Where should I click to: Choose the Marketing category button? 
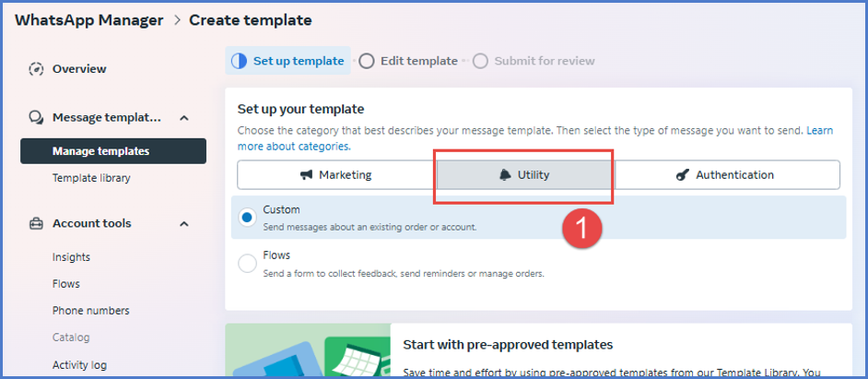[x=335, y=175]
